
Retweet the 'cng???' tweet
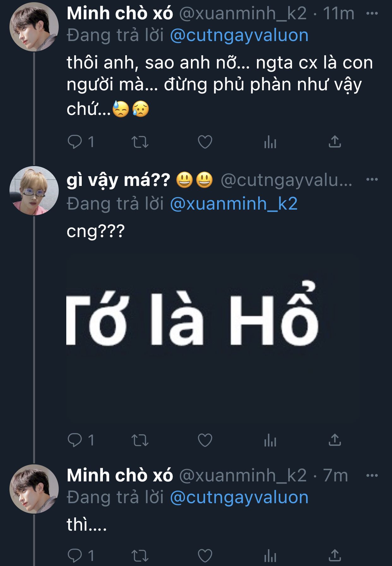tap(140, 440)
